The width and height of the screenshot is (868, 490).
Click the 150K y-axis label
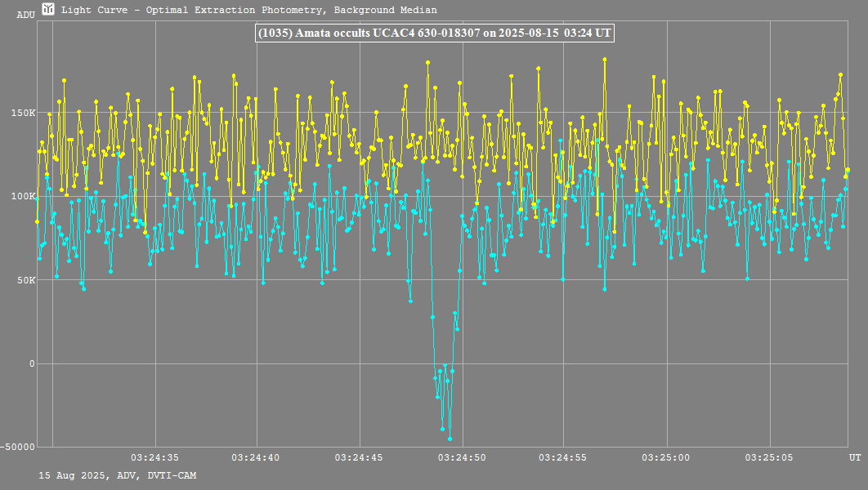(x=23, y=113)
